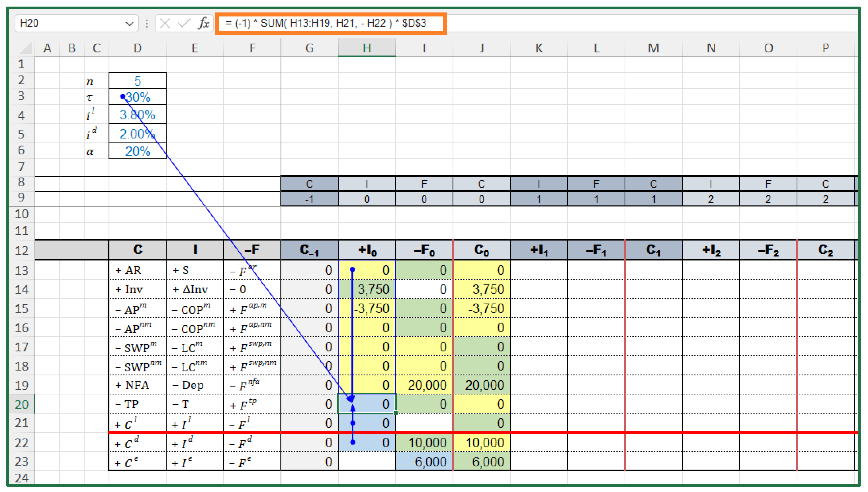The height and width of the screenshot is (492, 868).
Task: Click the fill handle of selected cell
Action: [395, 413]
